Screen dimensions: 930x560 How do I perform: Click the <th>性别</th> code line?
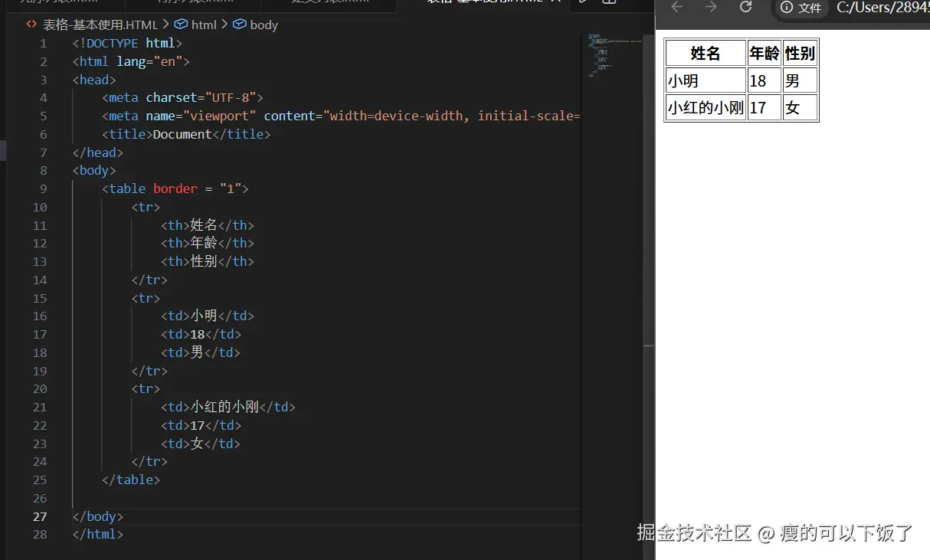pos(207,261)
